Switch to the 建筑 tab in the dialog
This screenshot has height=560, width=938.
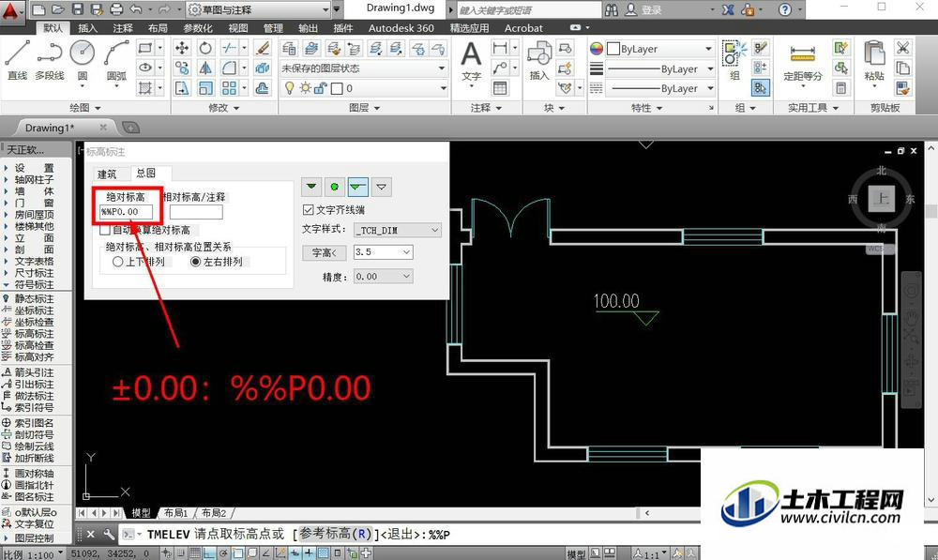click(107, 174)
